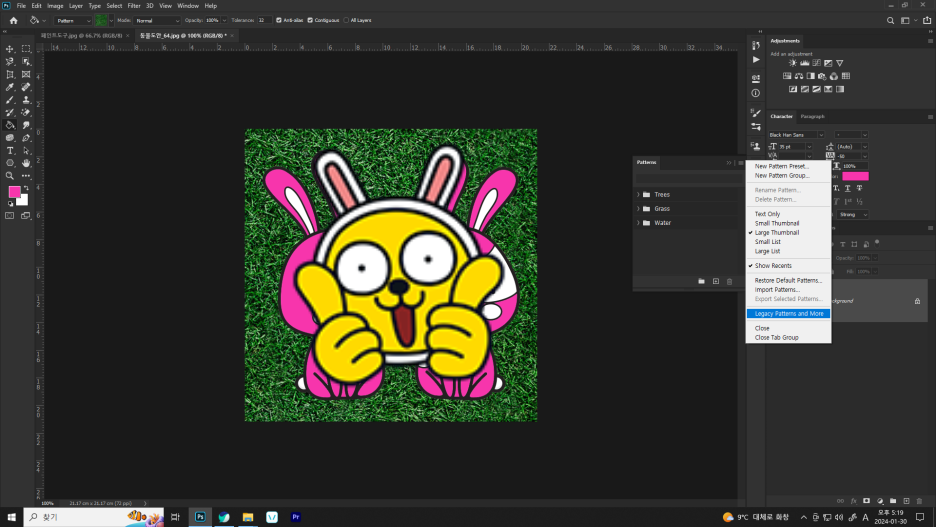Create new pattern group folder icon
The image size is (936, 527).
coord(701,281)
